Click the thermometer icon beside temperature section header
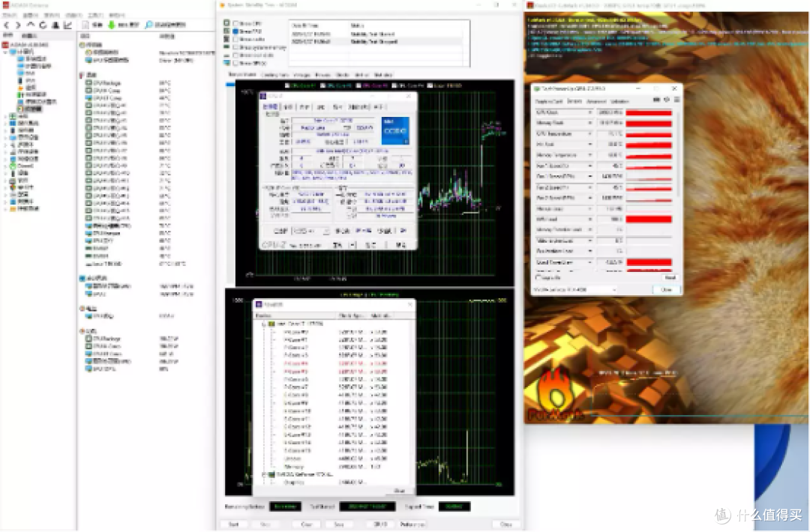 (x=82, y=76)
